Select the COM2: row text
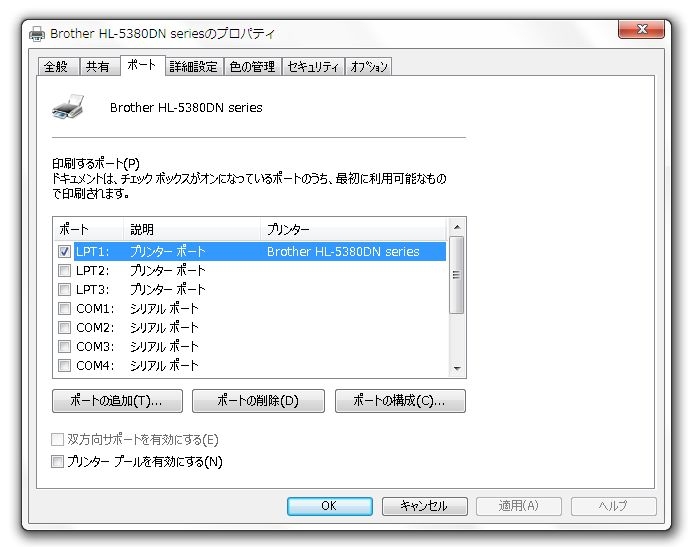This screenshot has height=547, width=688. (x=95, y=328)
